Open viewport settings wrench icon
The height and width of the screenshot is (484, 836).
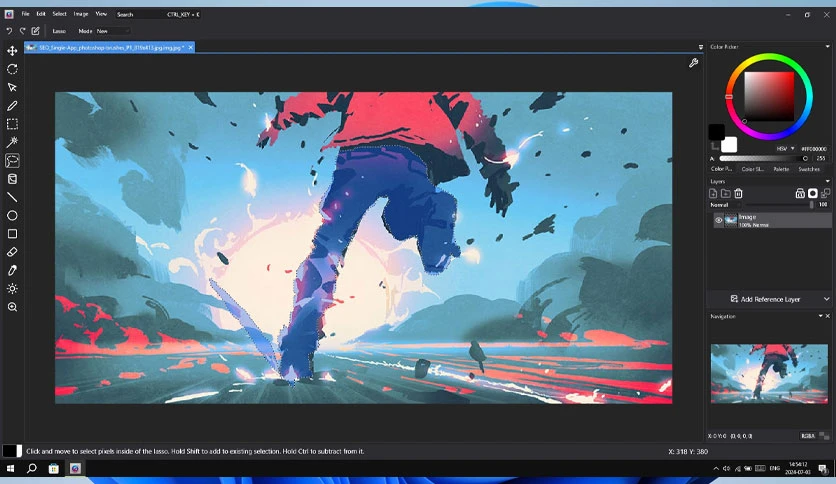[x=693, y=63]
